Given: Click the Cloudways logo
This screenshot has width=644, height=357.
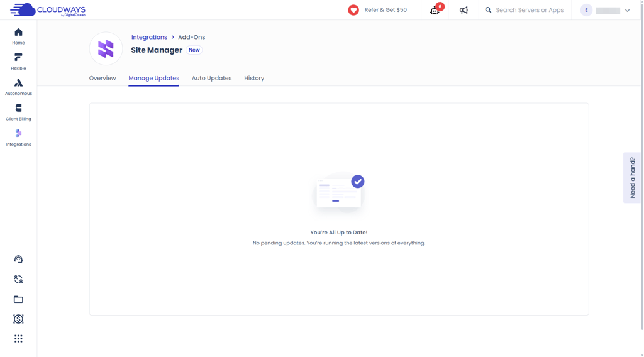Looking at the screenshot, I should [x=48, y=10].
